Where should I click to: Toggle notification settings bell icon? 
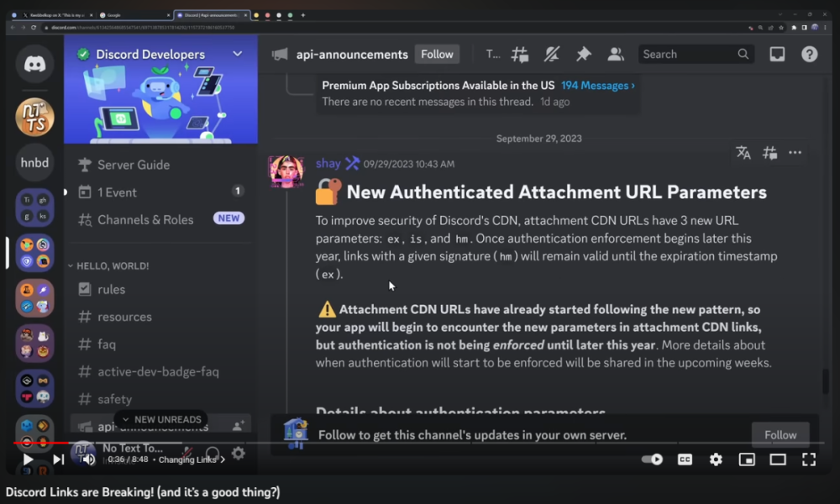[x=552, y=55]
